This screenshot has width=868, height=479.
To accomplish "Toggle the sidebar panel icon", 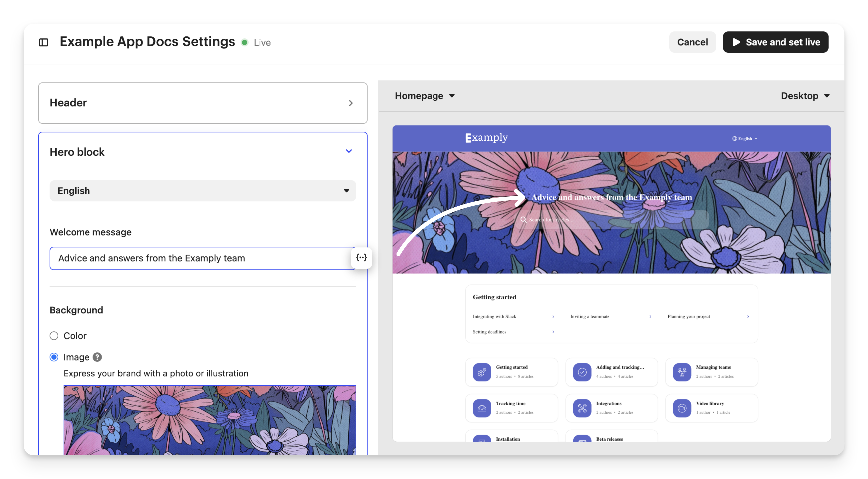I will pyautogui.click(x=44, y=42).
